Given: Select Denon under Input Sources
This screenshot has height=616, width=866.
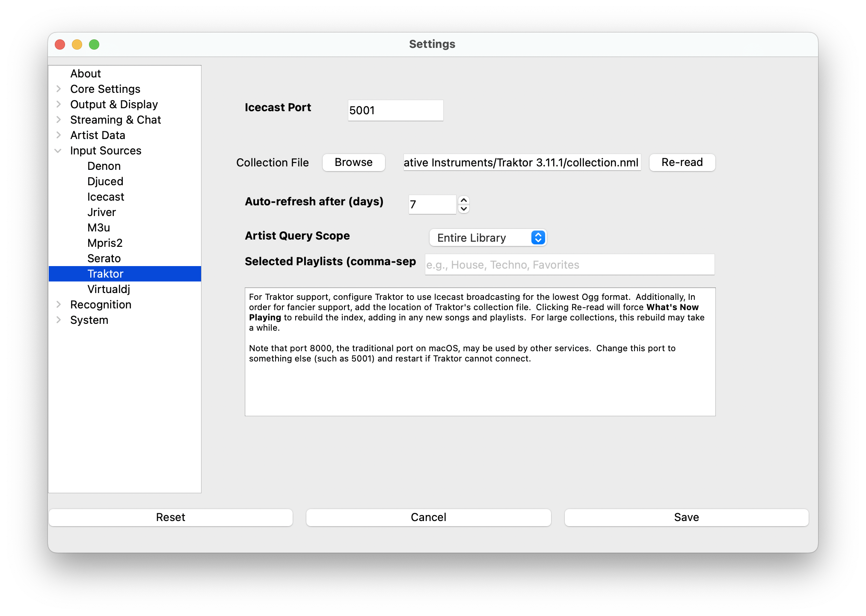Looking at the screenshot, I should pyautogui.click(x=104, y=166).
